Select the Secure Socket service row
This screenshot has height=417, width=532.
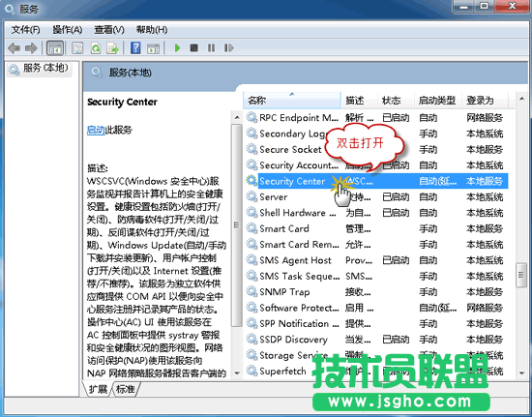pos(376,149)
